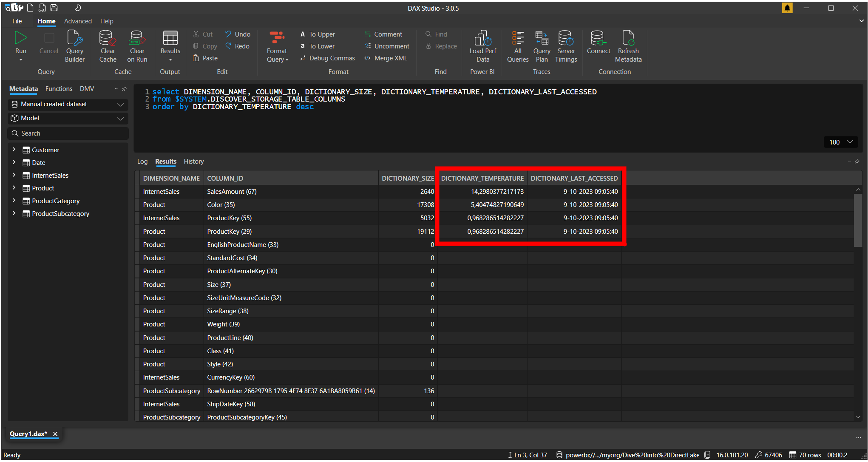The width and height of the screenshot is (868, 462).
Task: Open the DMV tab in Metadata pane
Action: 87,89
